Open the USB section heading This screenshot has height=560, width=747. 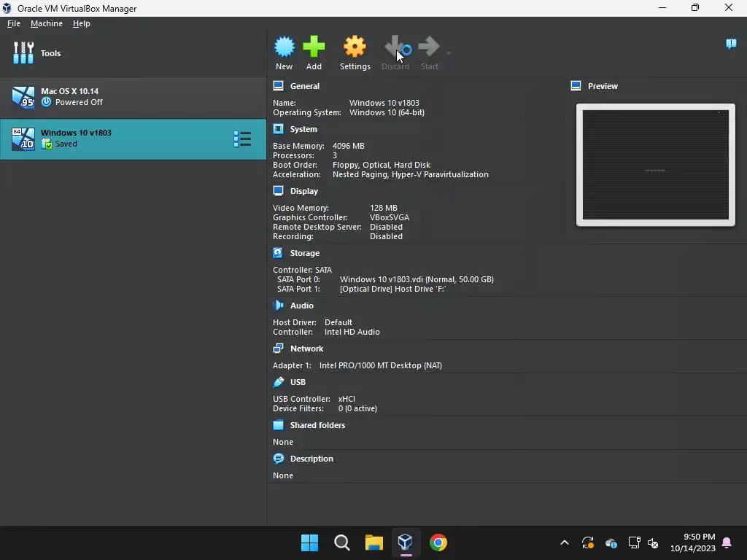298,382
